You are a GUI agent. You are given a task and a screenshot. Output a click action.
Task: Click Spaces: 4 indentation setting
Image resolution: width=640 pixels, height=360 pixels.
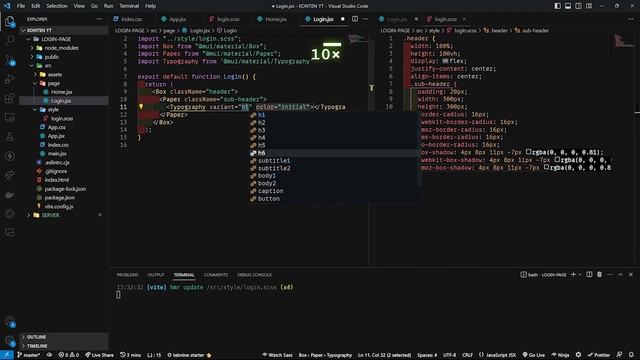point(427,355)
